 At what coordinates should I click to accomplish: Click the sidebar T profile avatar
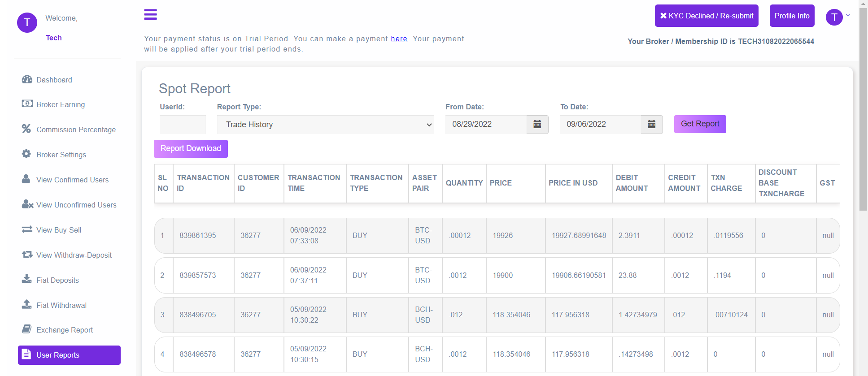tap(27, 22)
